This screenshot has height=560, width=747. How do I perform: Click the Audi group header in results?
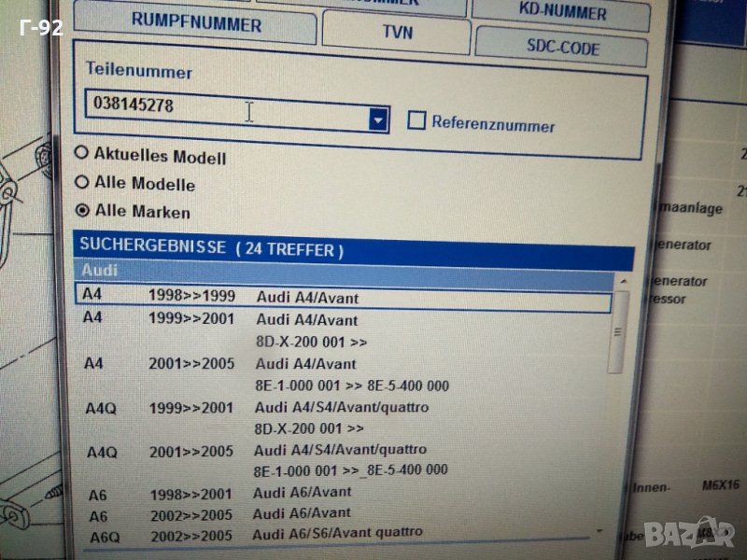[345, 272]
